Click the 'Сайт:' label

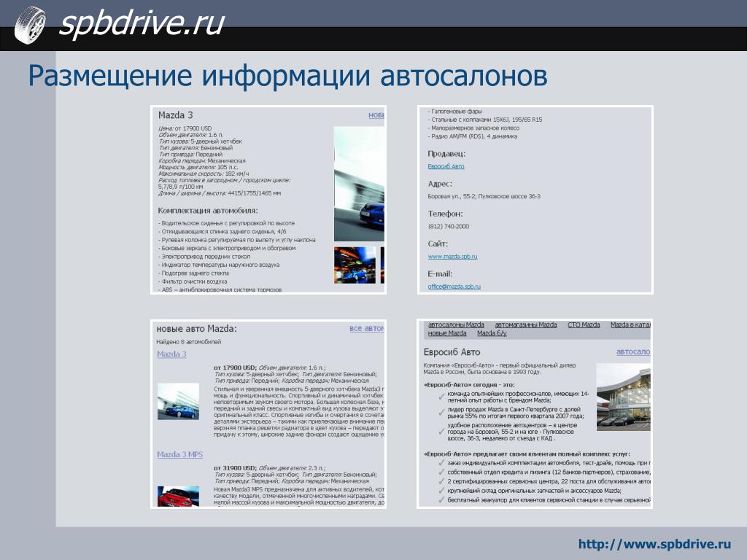(x=438, y=244)
